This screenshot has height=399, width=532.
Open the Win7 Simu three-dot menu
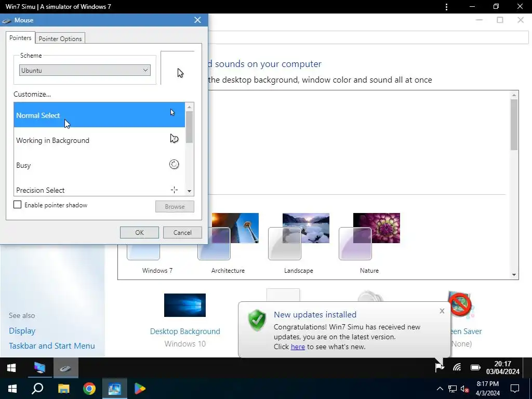point(446,6)
